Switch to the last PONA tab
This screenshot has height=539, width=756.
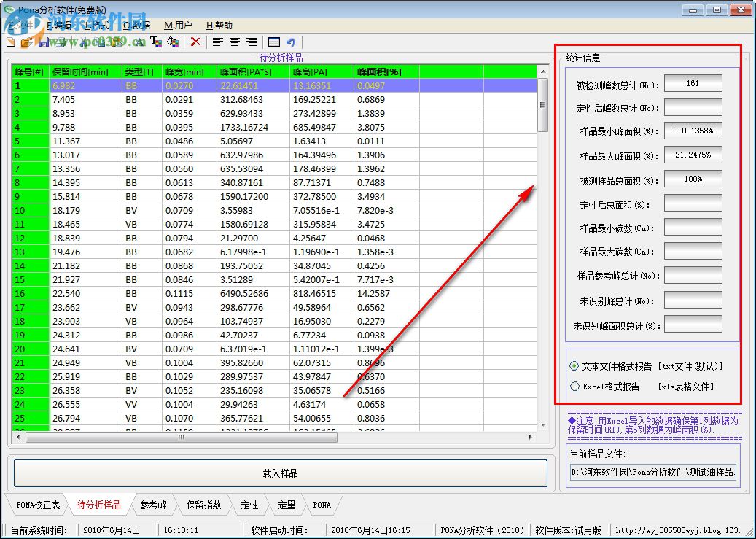point(322,505)
